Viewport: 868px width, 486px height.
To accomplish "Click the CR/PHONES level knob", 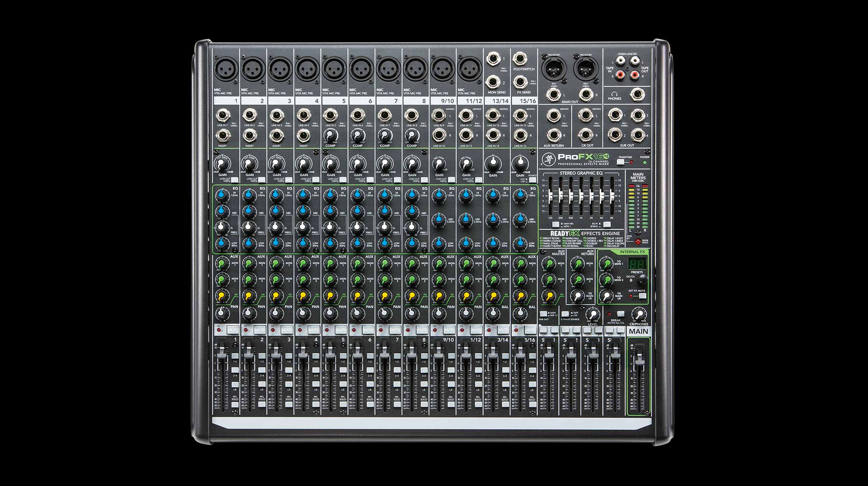I will [x=639, y=314].
